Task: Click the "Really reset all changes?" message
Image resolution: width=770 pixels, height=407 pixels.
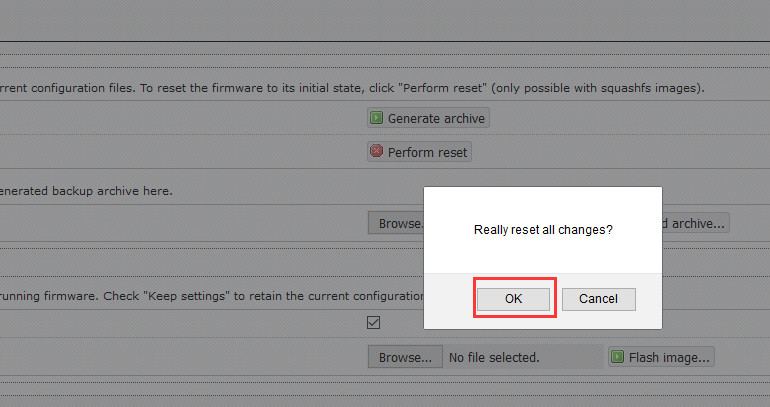Action: click(x=542, y=230)
